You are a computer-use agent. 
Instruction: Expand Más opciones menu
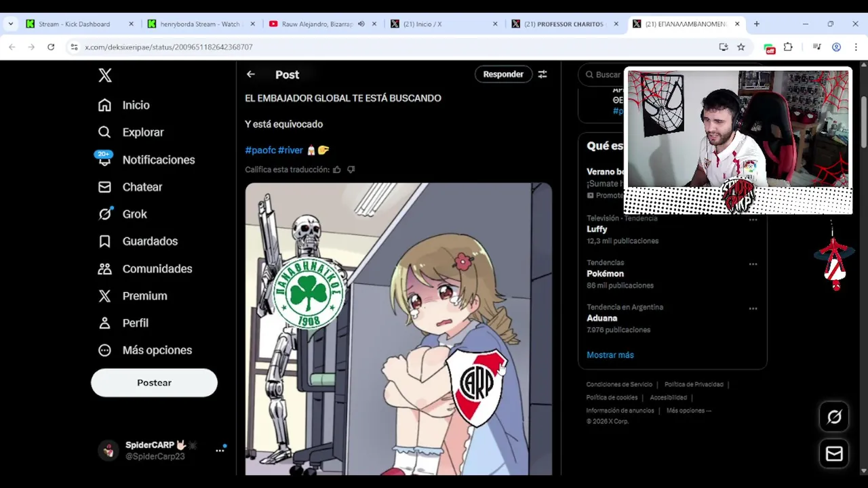coord(144,350)
